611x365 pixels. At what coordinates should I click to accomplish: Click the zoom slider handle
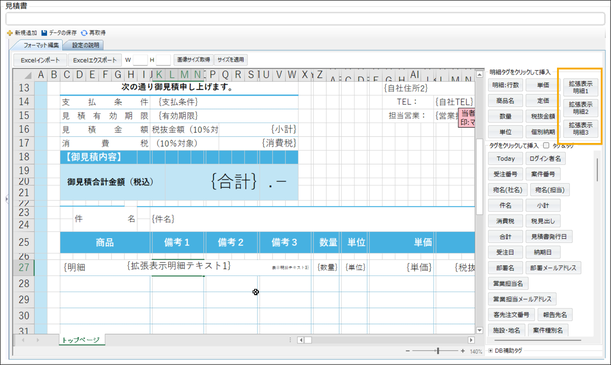click(x=438, y=351)
